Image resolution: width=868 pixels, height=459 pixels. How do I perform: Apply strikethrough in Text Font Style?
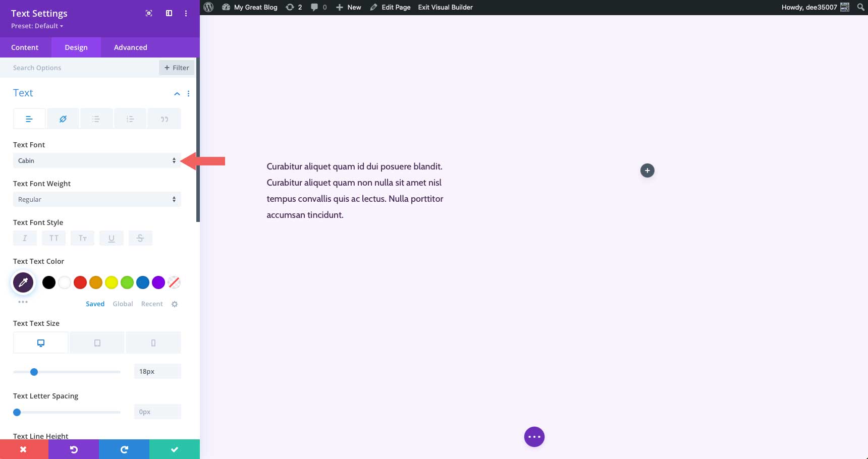pyautogui.click(x=140, y=238)
